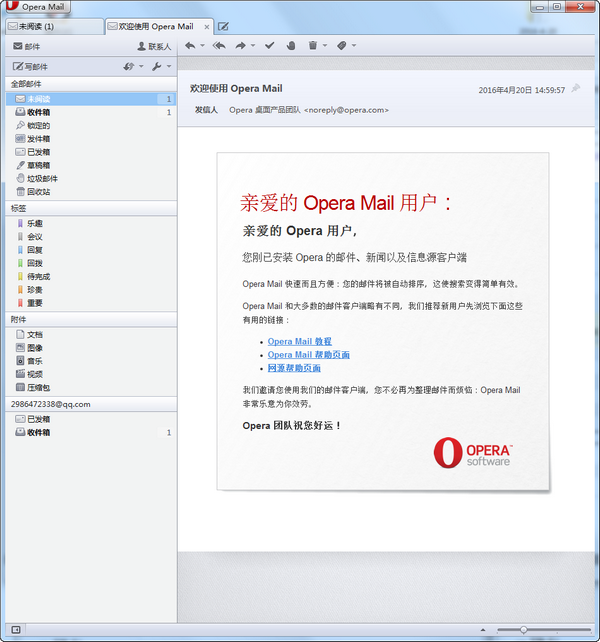
Task: Open 垃圾邮件 spam folder
Action: click(42, 178)
